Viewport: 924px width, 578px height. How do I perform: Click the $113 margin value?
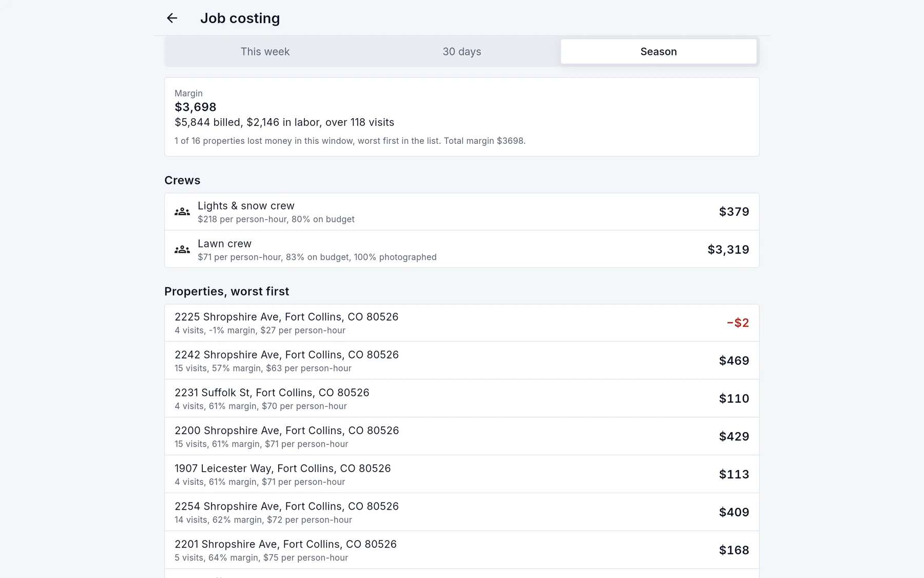click(x=734, y=474)
